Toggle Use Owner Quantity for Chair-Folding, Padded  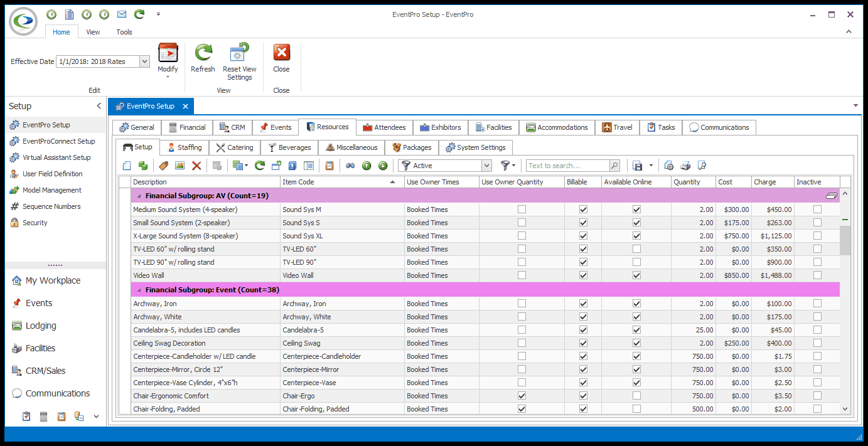pos(522,409)
